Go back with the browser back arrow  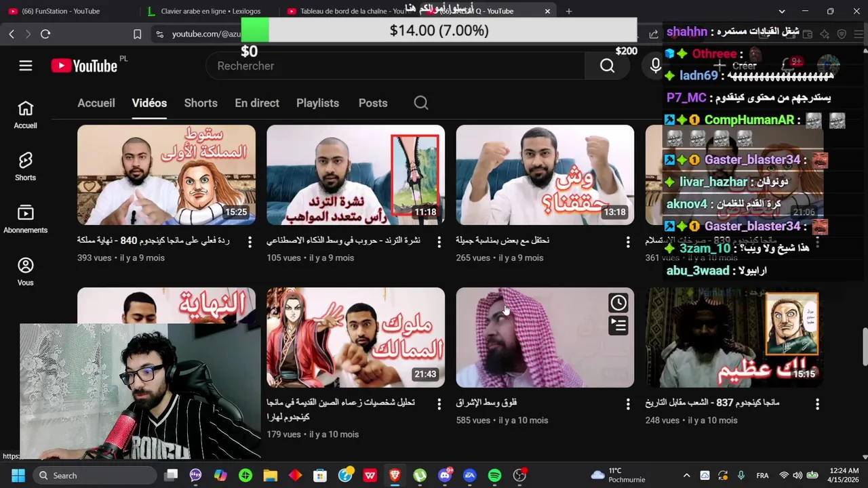click(x=12, y=34)
